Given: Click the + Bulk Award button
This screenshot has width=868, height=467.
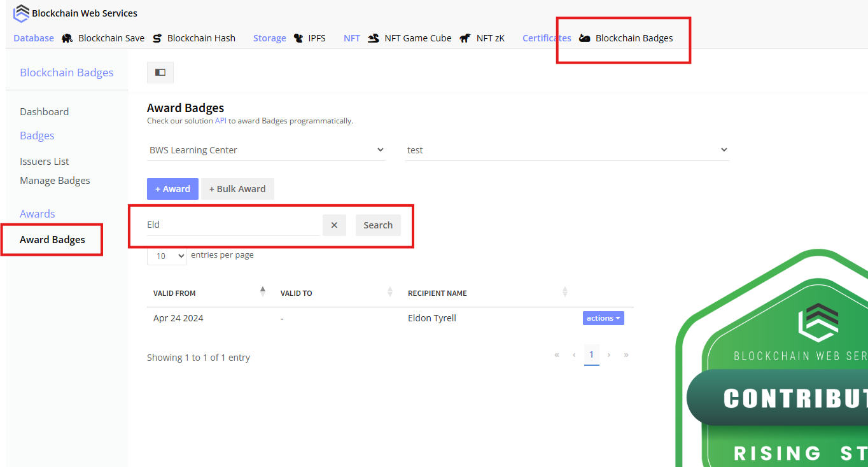Looking at the screenshot, I should [x=237, y=189].
